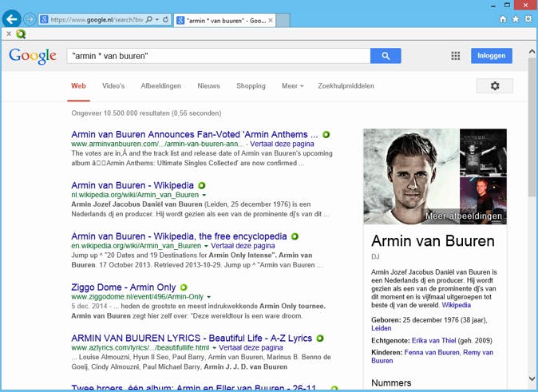Go forward with the browser forward arrow

pos(30,20)
